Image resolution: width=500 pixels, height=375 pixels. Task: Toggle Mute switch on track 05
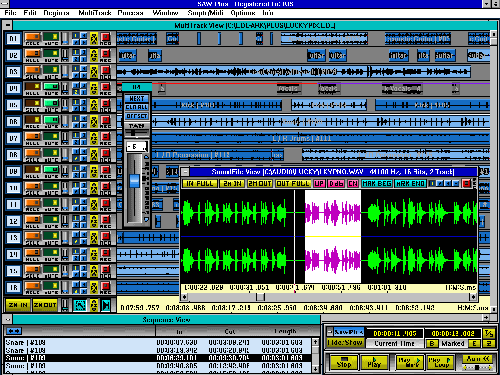click(51, 104)
